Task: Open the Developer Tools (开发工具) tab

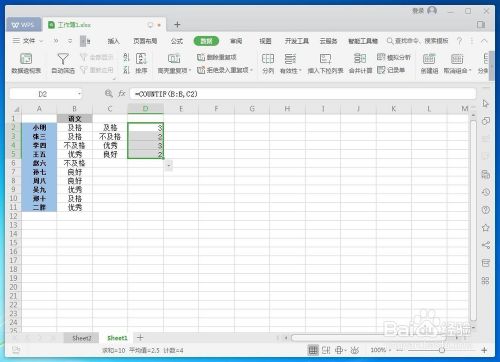Action: point(297,41)
